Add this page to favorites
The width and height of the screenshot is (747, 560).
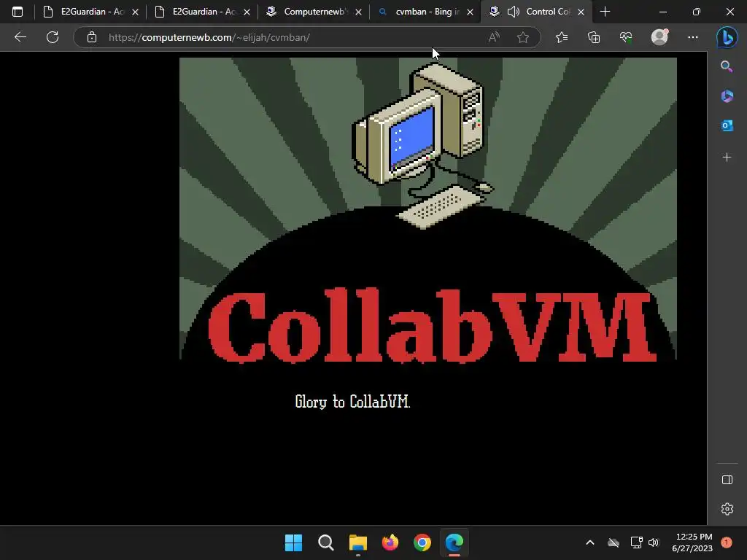click(523, 37)
